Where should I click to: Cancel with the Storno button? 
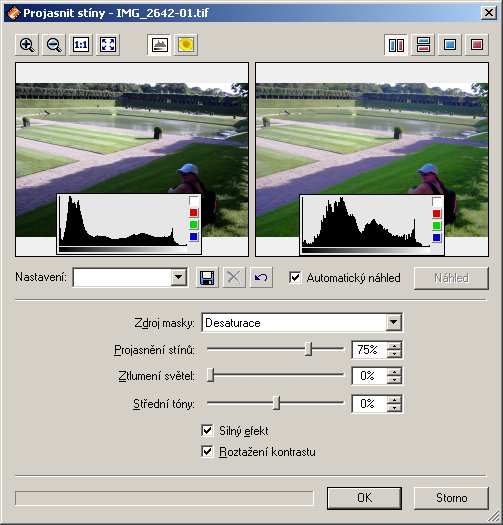pyautogui.click(x=451, y=498)
